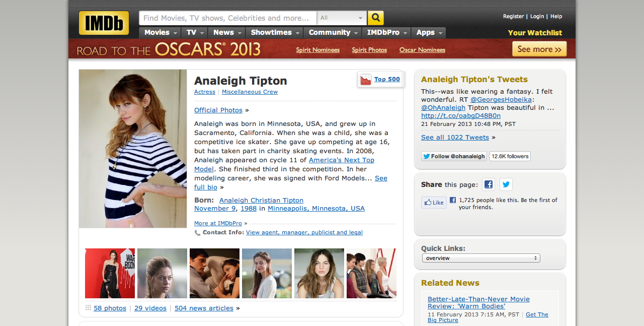Click the Miscellaneous Crew link
Image resolution: width=644 pixels, height=326 pixels.
pos(250,92)
